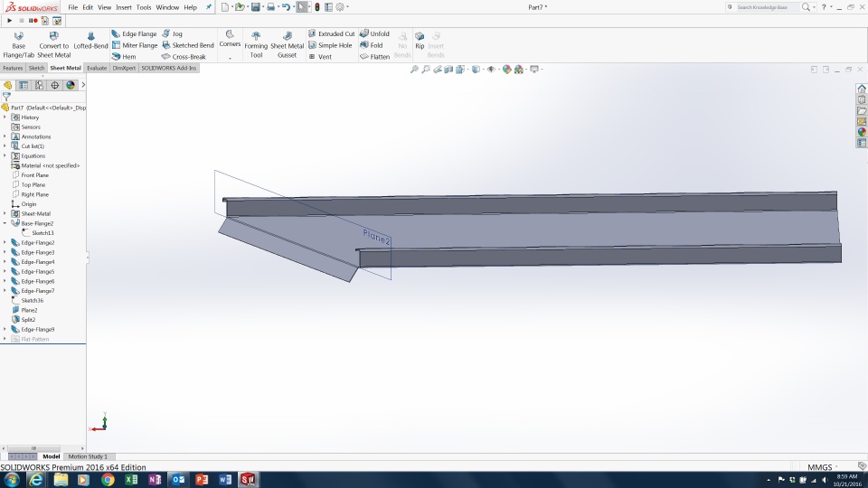Select the Sketched Bend tool
The image size is (868, 488).
coord(188,45)
